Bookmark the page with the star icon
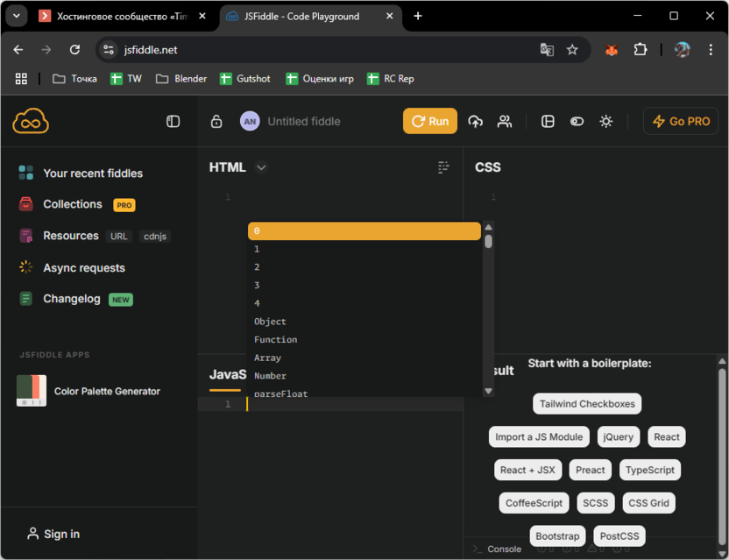 [x=572, y=50]
